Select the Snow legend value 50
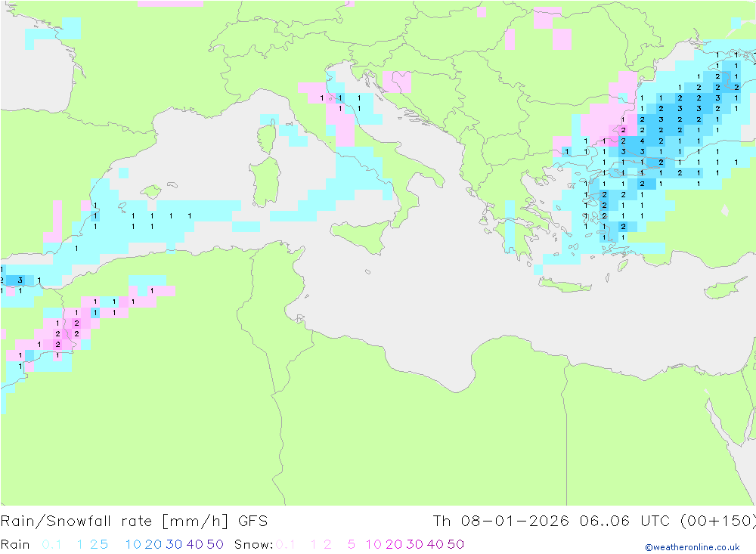The height and width of the screenshot is (554, 756). pyautogui.click(x=456, y=544)
